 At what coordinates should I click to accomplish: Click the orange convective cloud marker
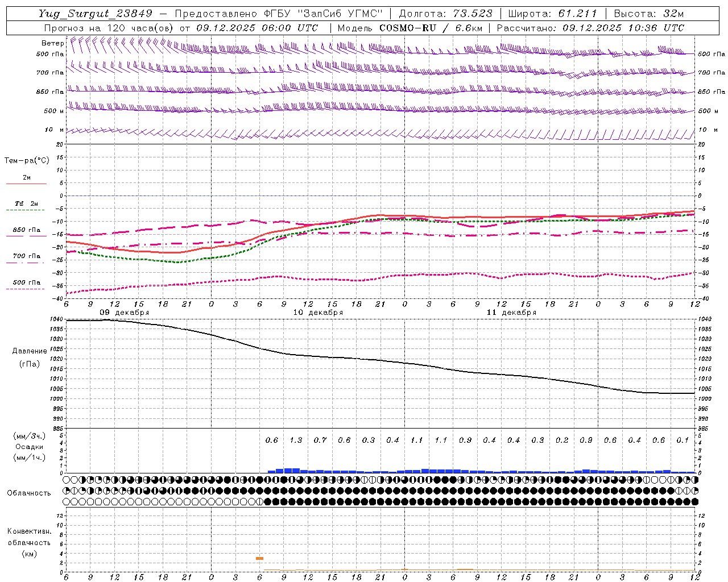pyautogui.click(x=259, y=559)
